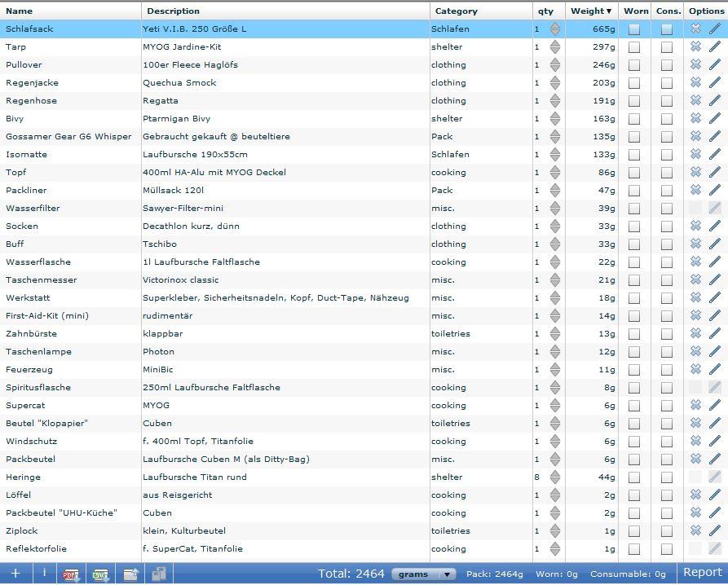Delete the Taschenmesser row

point(695,280)
